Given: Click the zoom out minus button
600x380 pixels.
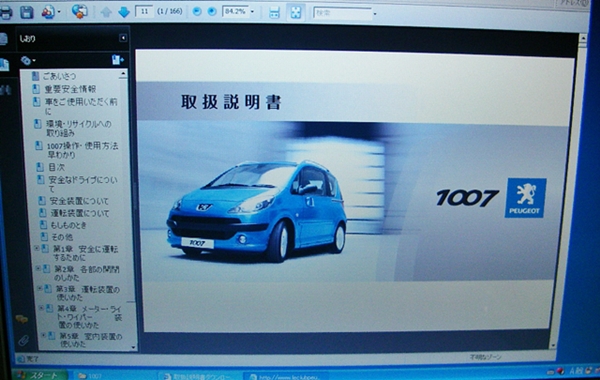Looking at the screenshot, I should pyautogui.click(x=197, y=11).
